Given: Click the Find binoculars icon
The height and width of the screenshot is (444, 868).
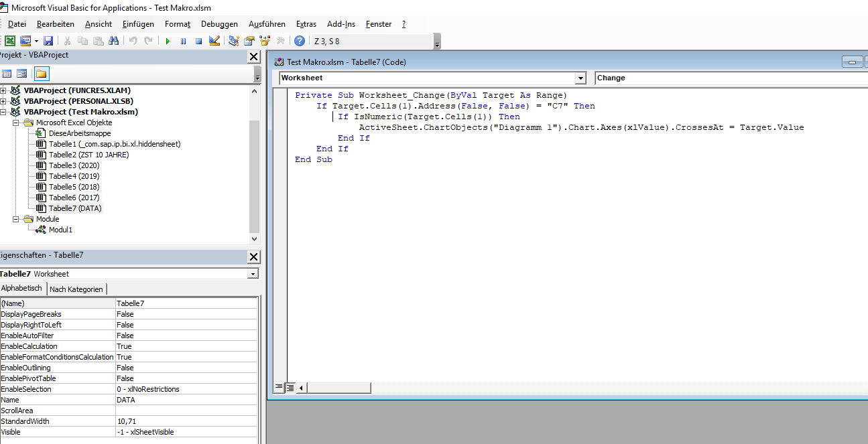Looking at the screenshot, I should pos(113,41).
